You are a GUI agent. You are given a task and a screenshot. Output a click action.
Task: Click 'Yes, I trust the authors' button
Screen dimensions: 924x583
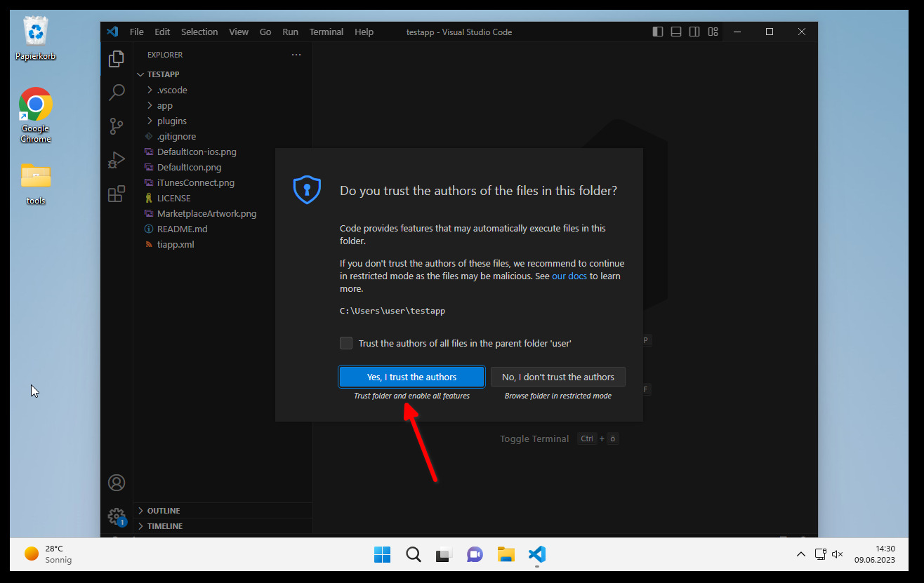[x=412, y=377]
